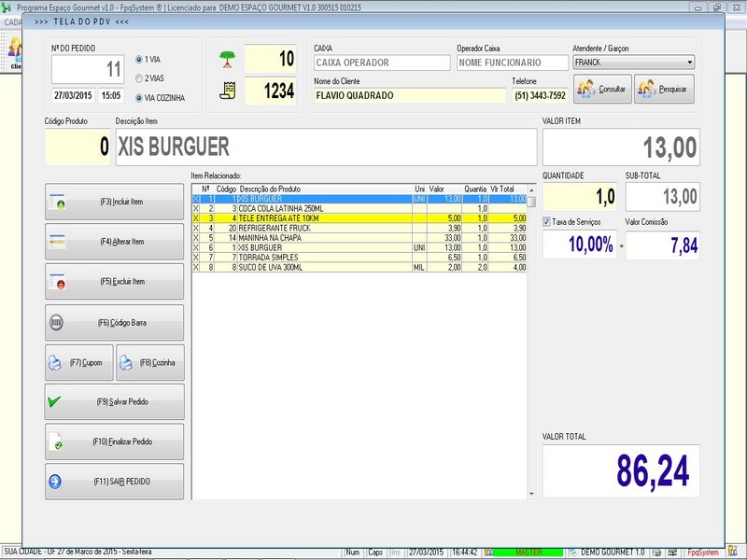Screen dimensions: 747x560
Task: Click the Telefone field
Action: [x=541, y=95]
